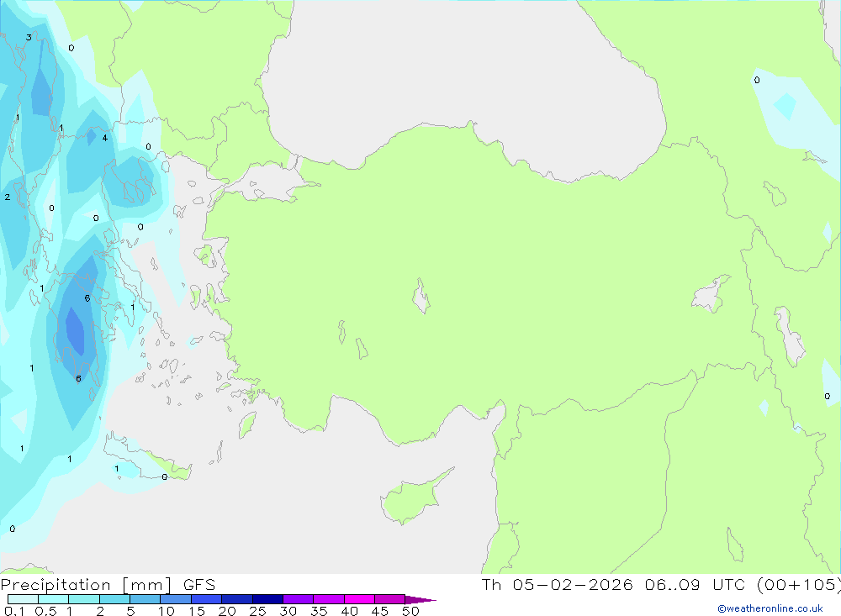Select the 30–35 mm purple legend swatch
841x616 pixels.
tap(298, 599)
